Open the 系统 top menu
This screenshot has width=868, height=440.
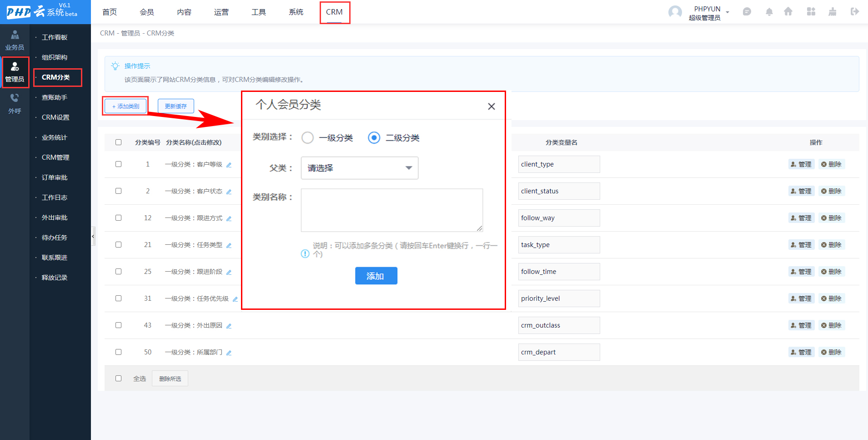(x=296, y=12)
